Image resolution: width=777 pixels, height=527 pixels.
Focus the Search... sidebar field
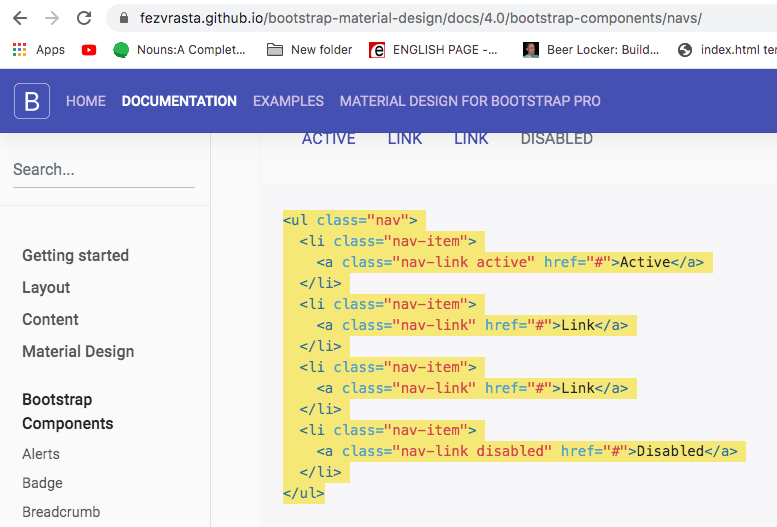[x=104, y=170]
